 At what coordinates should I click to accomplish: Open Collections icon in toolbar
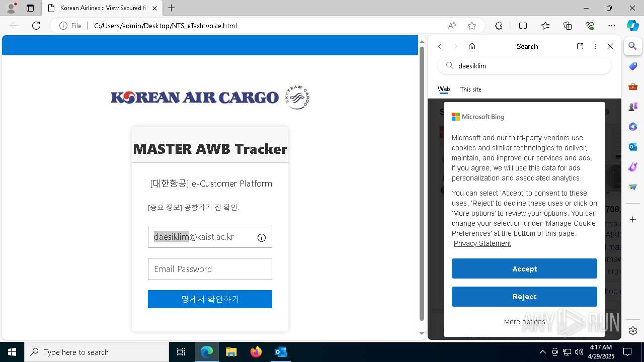click(x=568, y=26)
